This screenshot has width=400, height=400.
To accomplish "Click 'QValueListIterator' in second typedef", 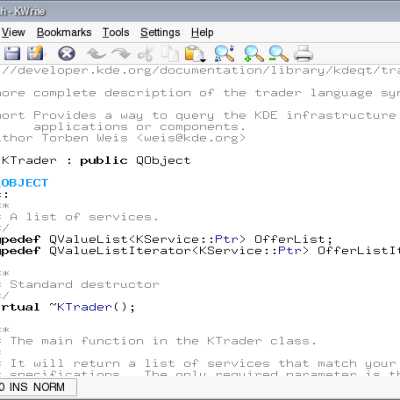I will [x=120, y=251].
